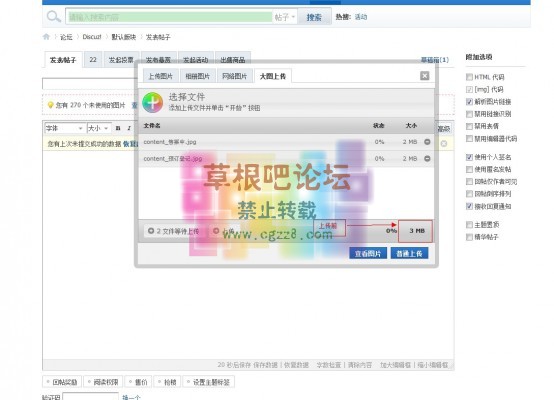Open the 发布悬赏 tab
Image resolution: width=554 pixels, height=400 pixels.
pos(158,60)
